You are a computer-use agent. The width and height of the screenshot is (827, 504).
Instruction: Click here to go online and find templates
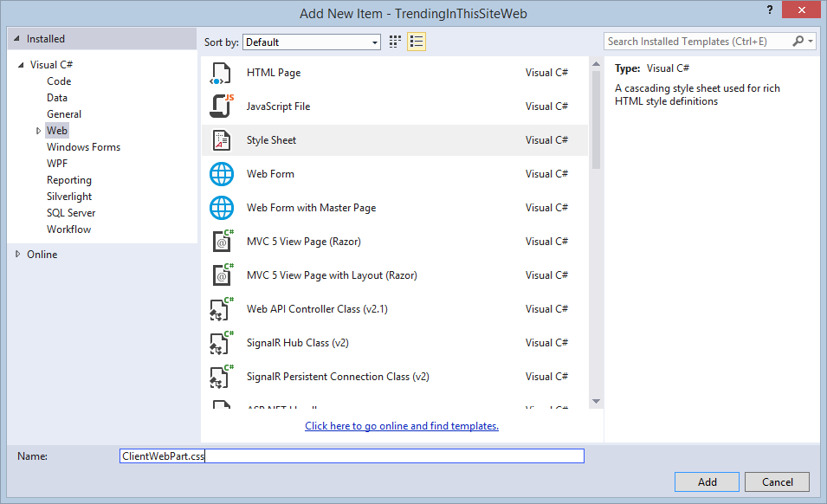tap(402, 425)
